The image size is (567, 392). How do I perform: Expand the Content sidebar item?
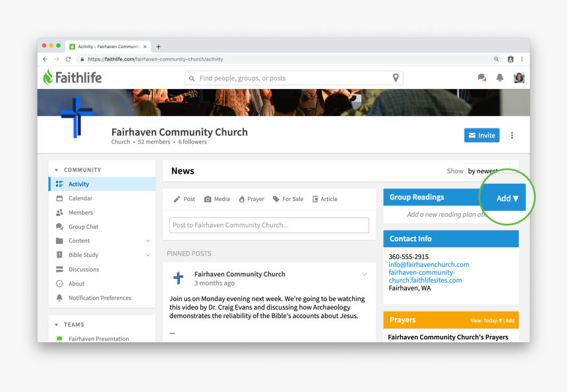[x=148, y=241]
